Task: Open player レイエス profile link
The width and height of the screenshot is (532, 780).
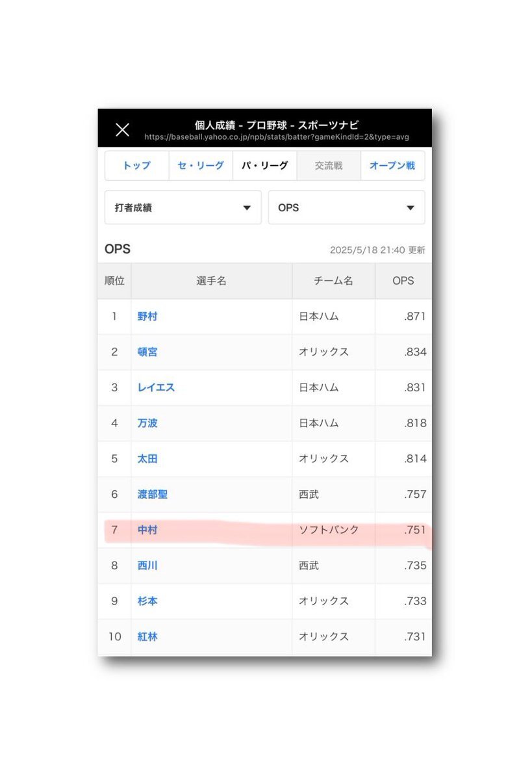Action: pos(156,387)
